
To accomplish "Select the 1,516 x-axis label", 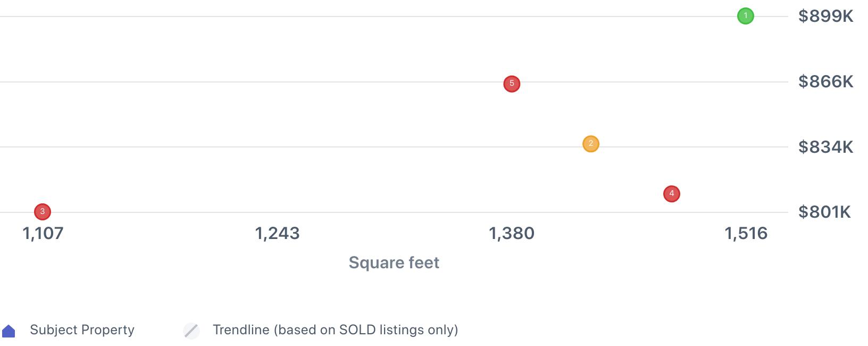I will [x=746, y=233].
